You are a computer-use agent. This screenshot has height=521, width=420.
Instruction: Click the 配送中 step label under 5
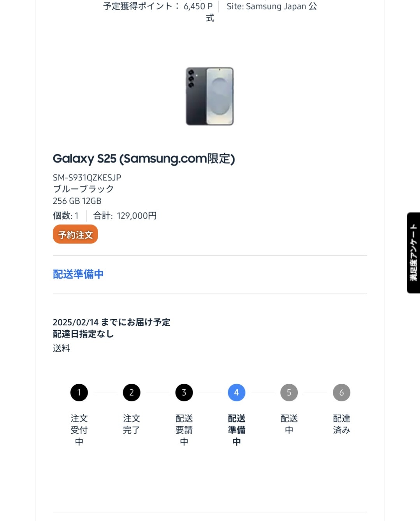(289, 424)
